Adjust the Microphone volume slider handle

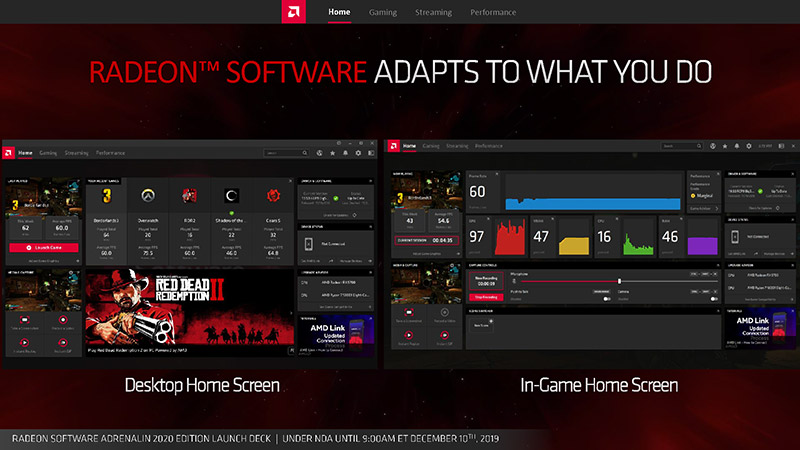[x=619, y=281]
